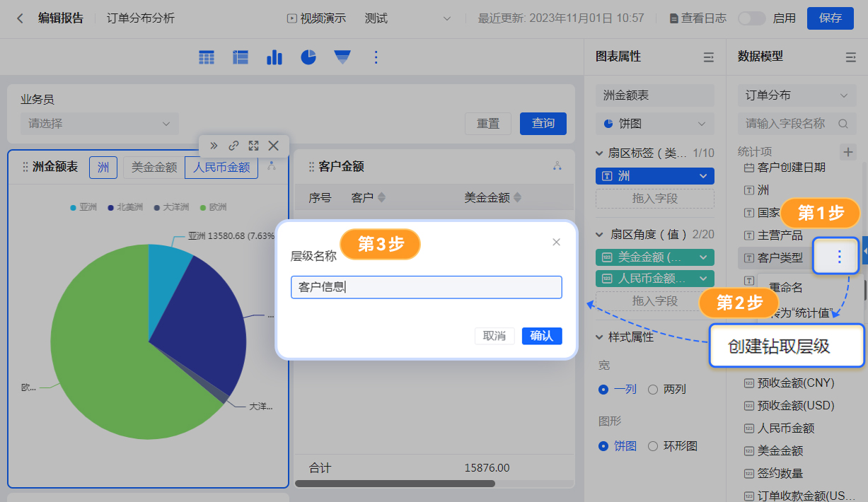Add a new statistic item with plus icon
Image resolution: width=868 pixels, height=502 pixels.
pyautogui.click(x=847, y=152)
